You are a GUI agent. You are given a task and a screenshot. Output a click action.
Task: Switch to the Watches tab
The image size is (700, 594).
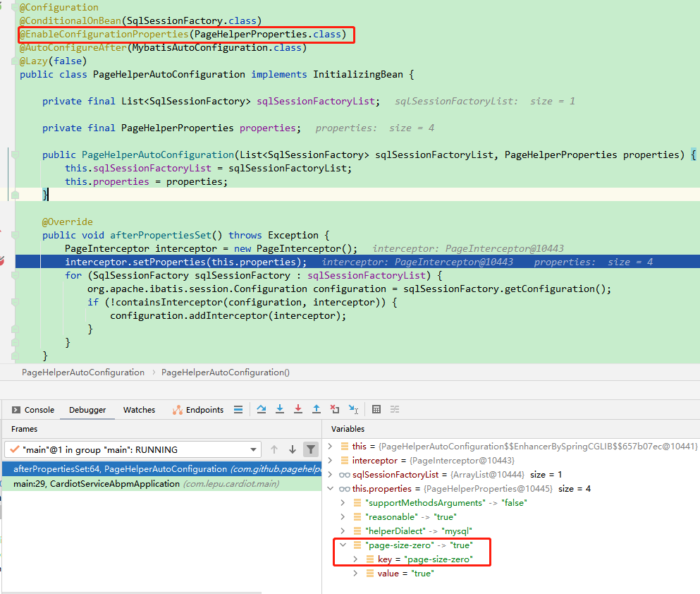click(139, 409)
